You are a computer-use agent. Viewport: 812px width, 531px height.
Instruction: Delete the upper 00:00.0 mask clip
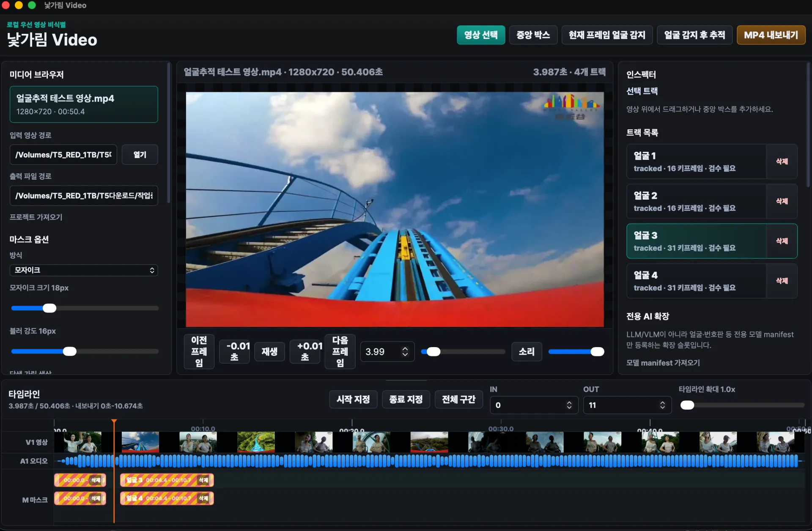96,480
